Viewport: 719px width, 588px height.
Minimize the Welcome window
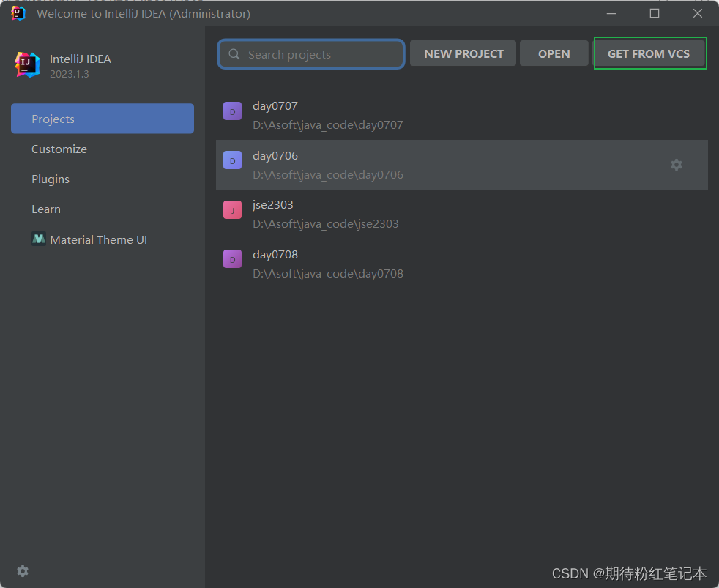(611, 13)
